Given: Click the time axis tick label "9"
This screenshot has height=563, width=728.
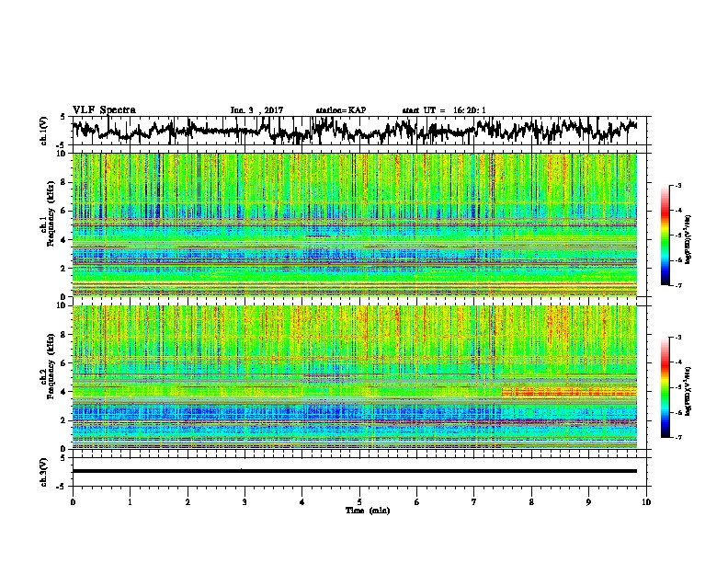Looking at the screenshot, I should pos(588,502).
